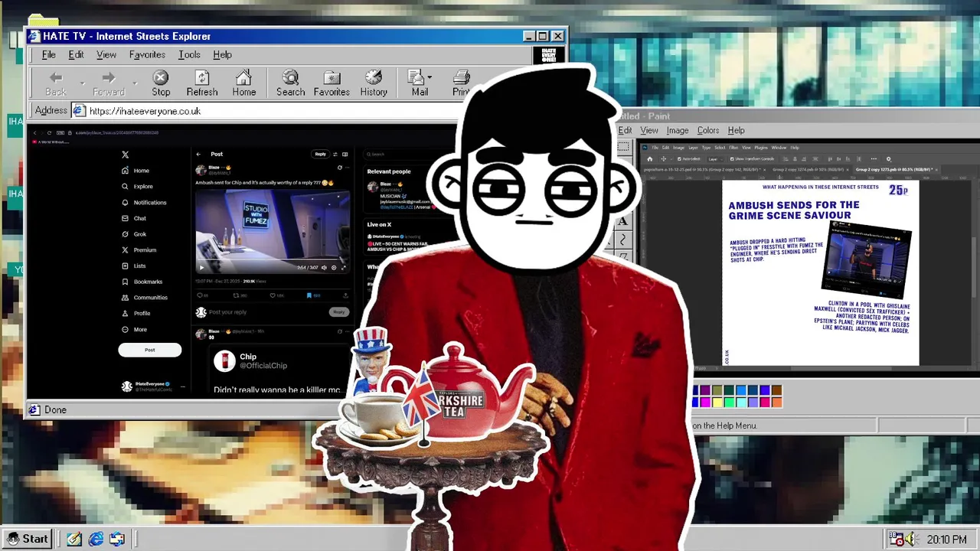Open the Tools menu in the browser
The width and height of the screenshot is (980, 551).
point(189,54)
